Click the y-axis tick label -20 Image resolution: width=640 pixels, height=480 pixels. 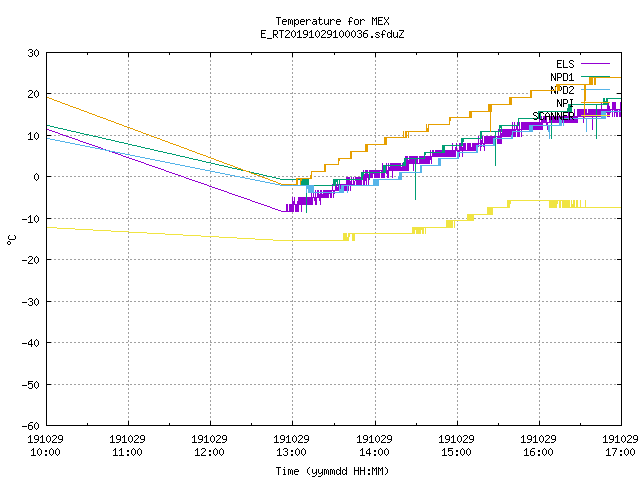point(31,260)
